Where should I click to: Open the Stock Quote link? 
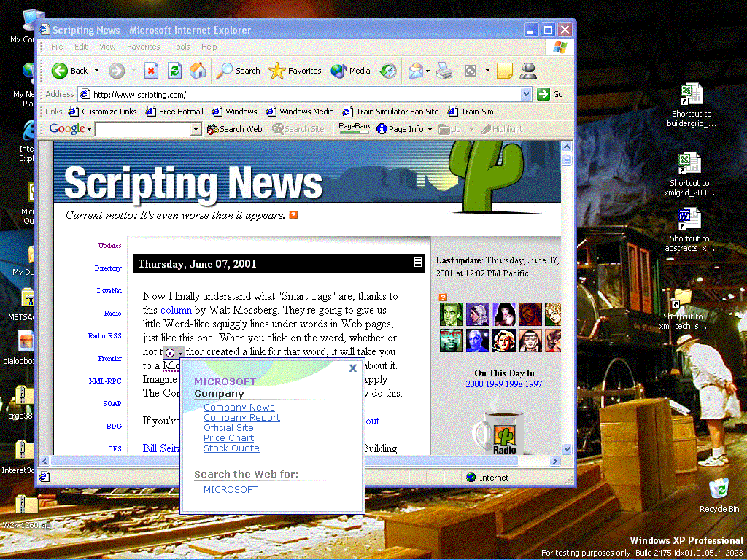[x=231, y=448]
